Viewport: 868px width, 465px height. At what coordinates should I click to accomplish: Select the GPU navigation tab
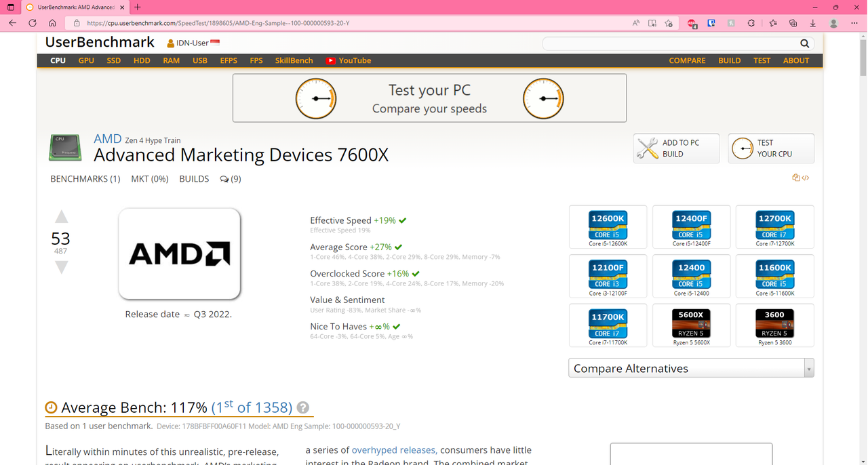tap(86, 60)
